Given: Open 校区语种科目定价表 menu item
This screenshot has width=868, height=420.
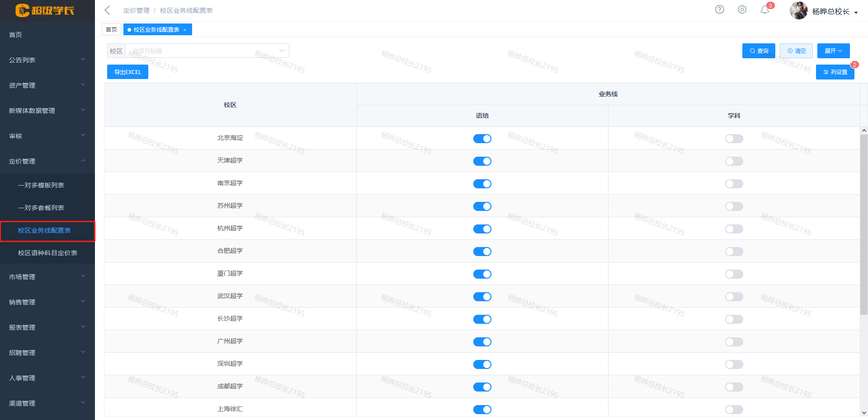Looking at the screenshot, I should pyautogui.click(x=47, y=253).
